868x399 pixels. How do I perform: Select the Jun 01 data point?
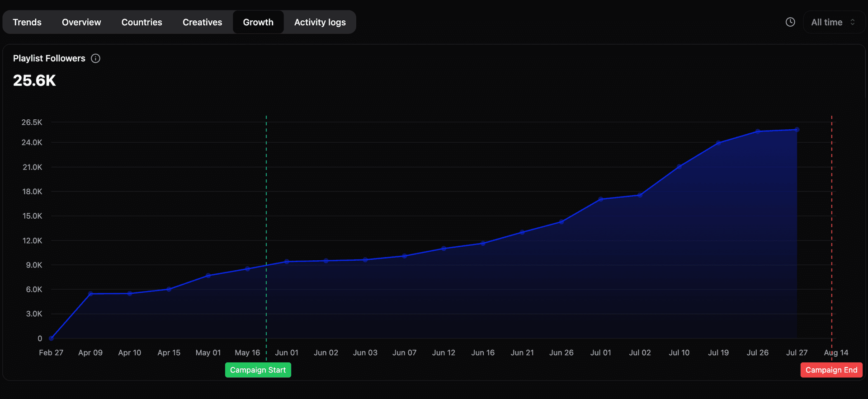287,262
